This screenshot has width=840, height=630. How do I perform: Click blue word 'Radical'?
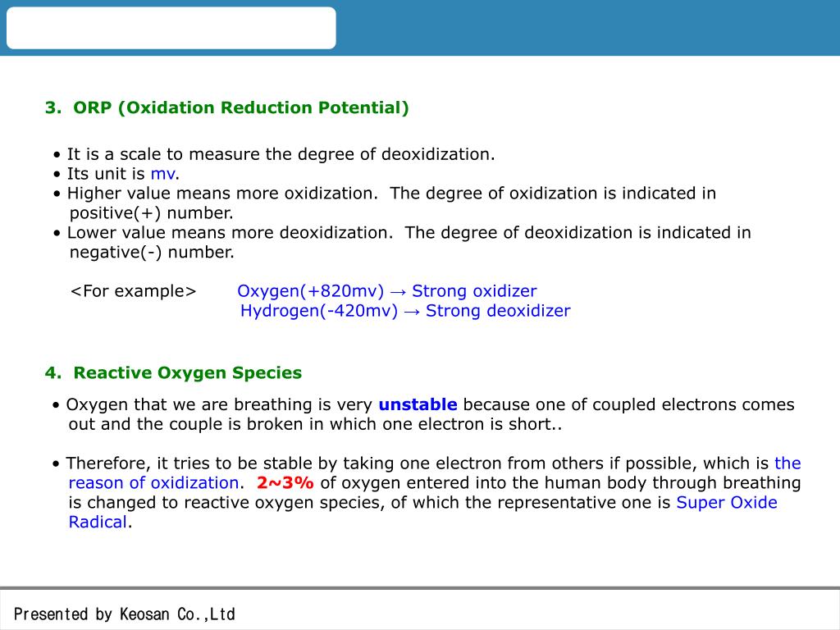pyautogui.click(x=98, y=523)
